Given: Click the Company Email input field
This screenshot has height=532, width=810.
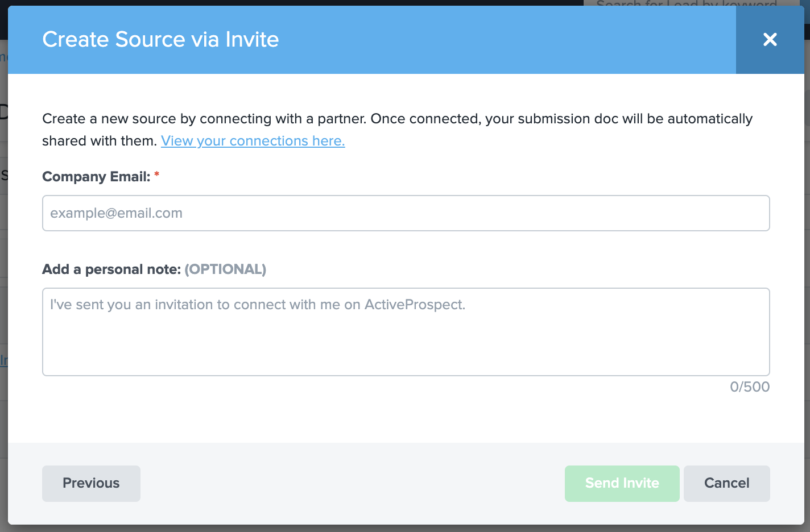Looking at the screenshot, I should click(x=406, y=213).
